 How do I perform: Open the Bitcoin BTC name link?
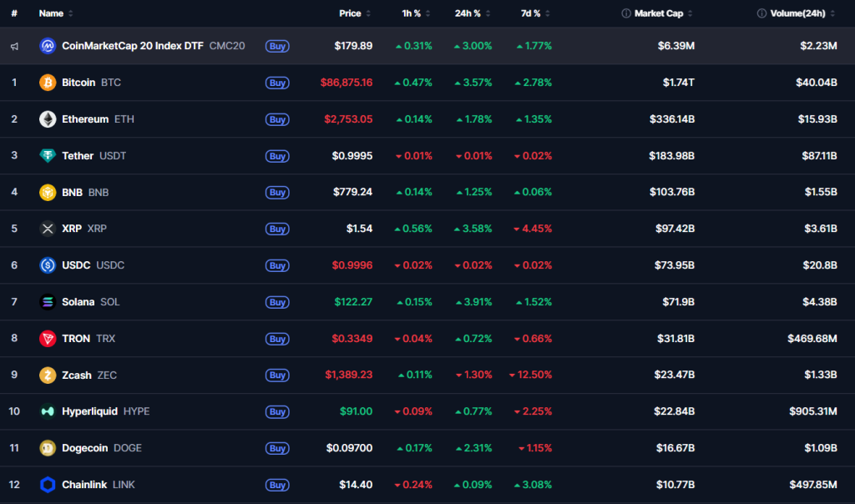[91, 83]
